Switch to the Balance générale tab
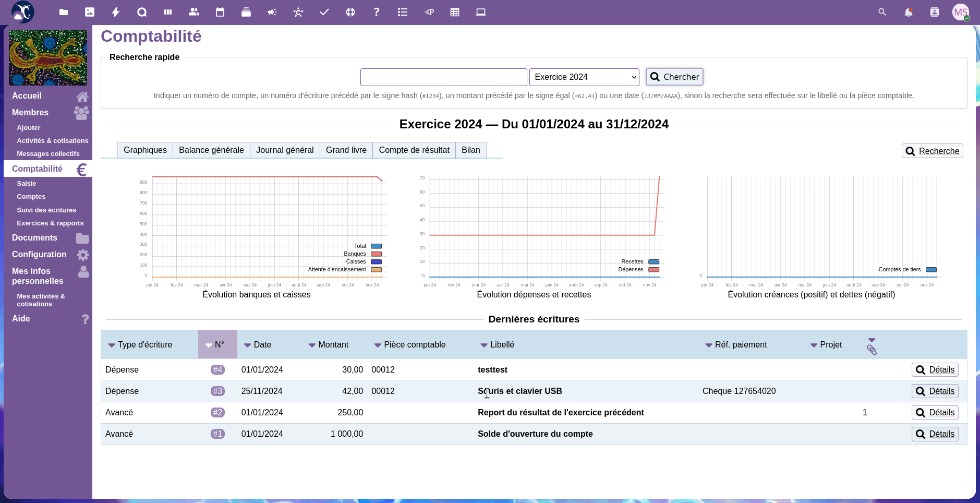 click(211, 150)
